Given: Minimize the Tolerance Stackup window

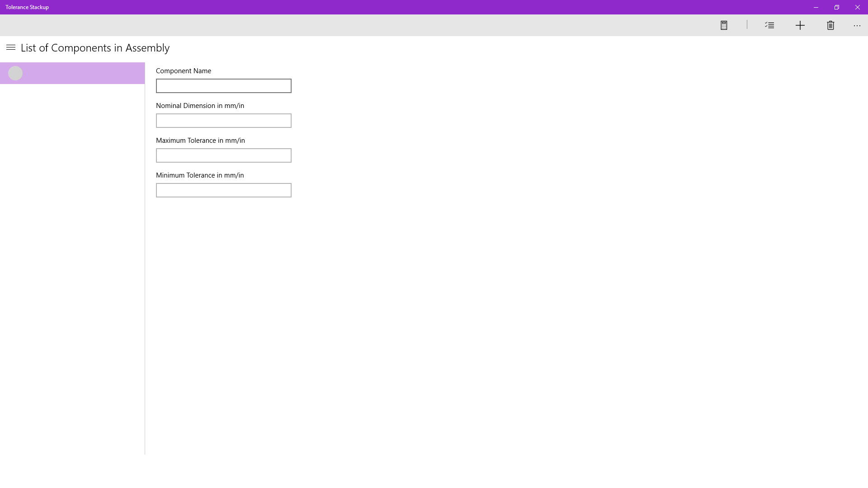Looking at the screenshot, I should click(x=816, y=7).
